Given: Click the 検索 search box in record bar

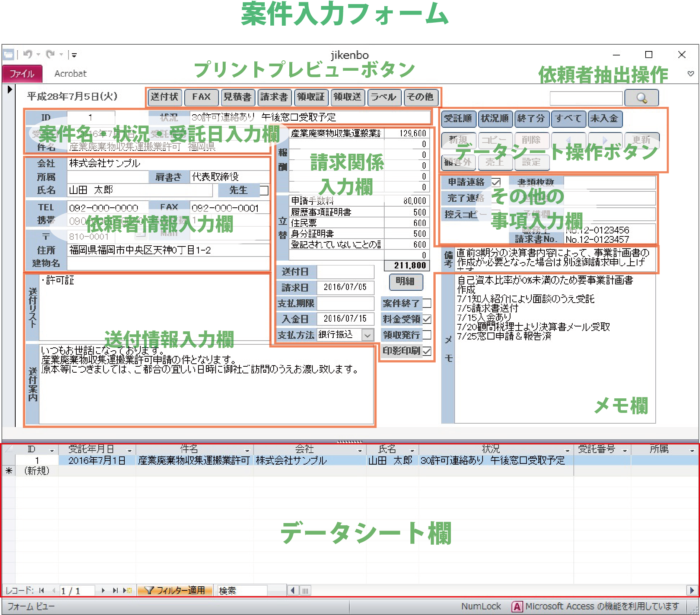Looking at the screenshot, I should [242, 590].
